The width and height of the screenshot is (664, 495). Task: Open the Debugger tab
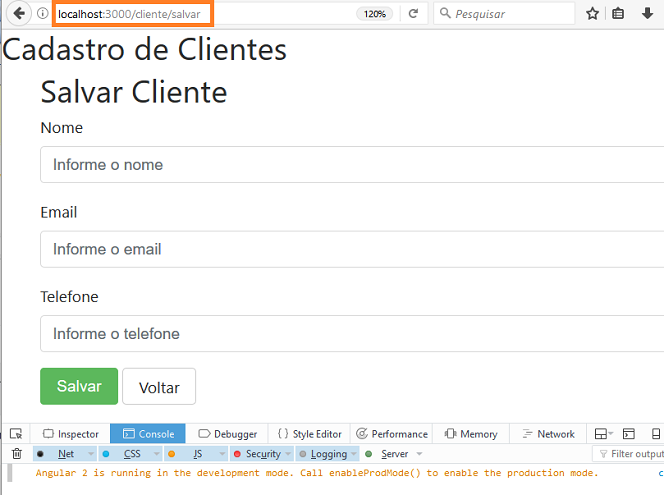pos(227,434)
